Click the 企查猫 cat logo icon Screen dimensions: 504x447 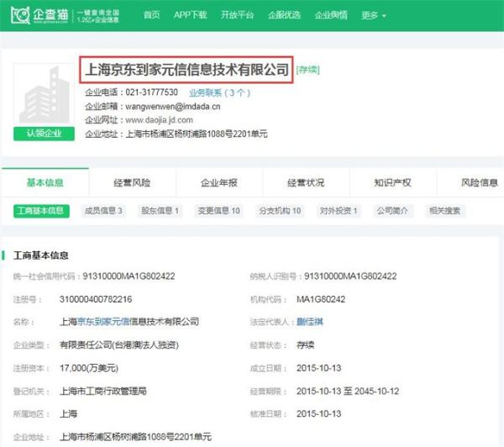pos(20,15)
